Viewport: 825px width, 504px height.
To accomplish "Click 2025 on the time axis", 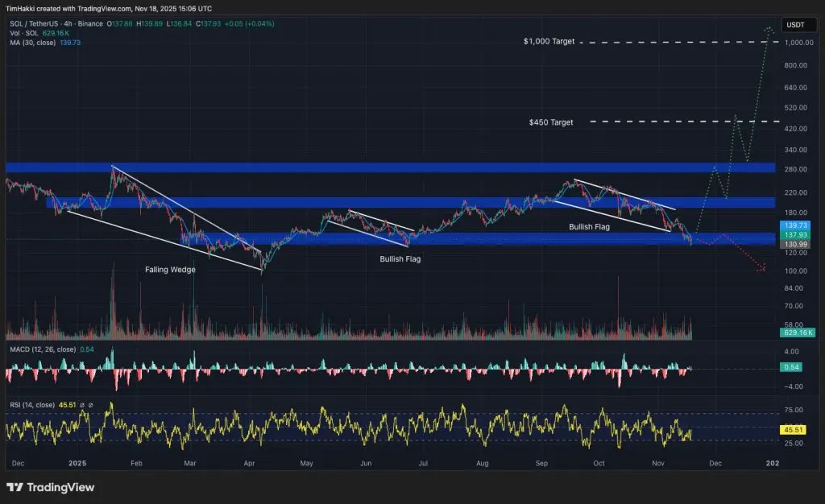I will [77, 464].
